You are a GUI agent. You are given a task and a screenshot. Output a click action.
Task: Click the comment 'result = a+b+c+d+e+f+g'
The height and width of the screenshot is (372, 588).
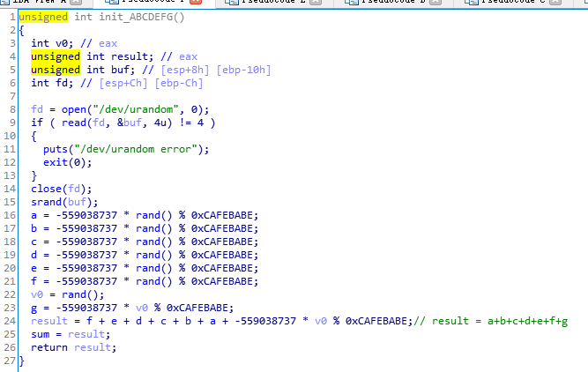tap(500, 321)
